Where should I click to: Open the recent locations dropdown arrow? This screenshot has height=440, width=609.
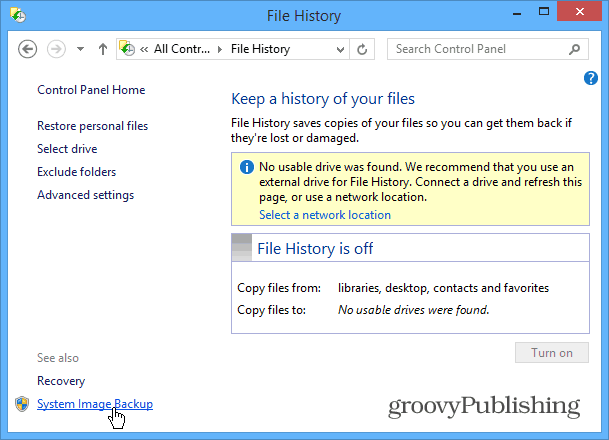(80, 49)
